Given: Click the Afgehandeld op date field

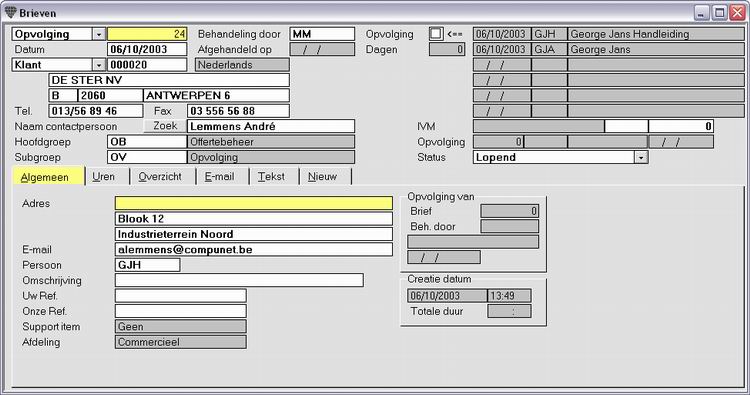Looking at the screenshot, I should coord(322,49).
